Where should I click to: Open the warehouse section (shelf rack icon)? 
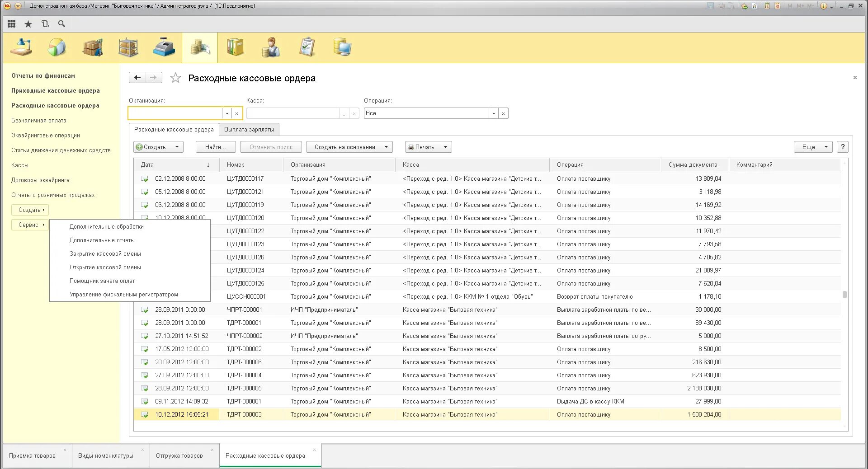[x=128, y=47]
